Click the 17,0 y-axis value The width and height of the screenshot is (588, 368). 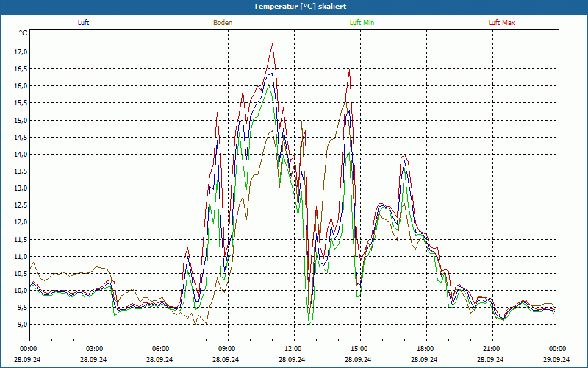point(21,52)
